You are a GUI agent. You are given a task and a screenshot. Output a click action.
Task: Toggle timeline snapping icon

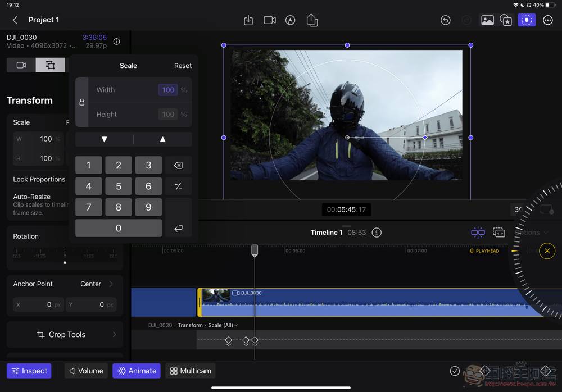click(478, 233)
